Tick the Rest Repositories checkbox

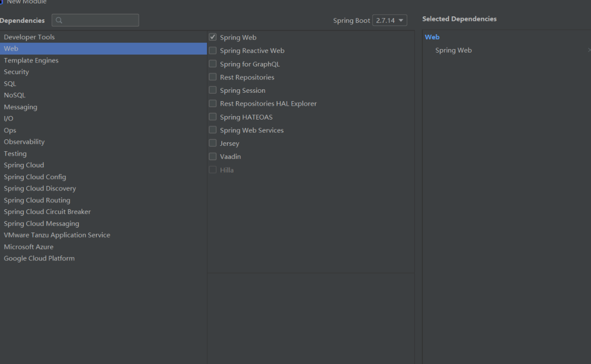pyautogui.click(x=213, y=77)
